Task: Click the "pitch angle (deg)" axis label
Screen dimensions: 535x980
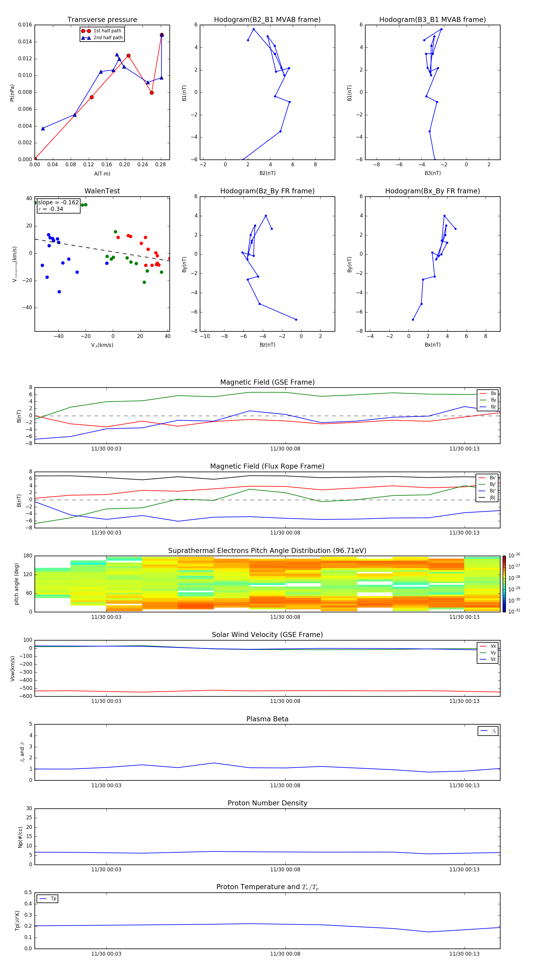Action: (16, 584)
